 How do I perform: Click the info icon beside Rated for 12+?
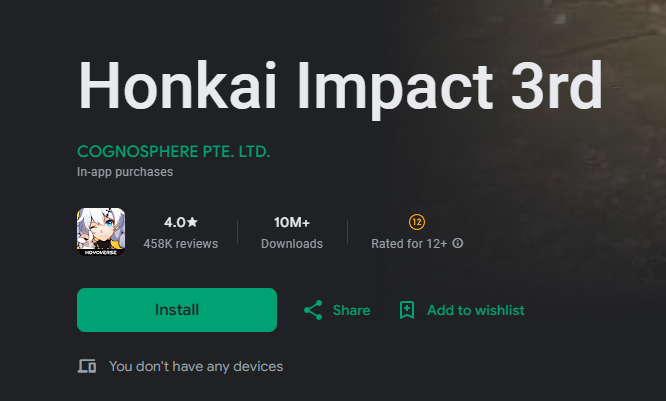(458, 244)
